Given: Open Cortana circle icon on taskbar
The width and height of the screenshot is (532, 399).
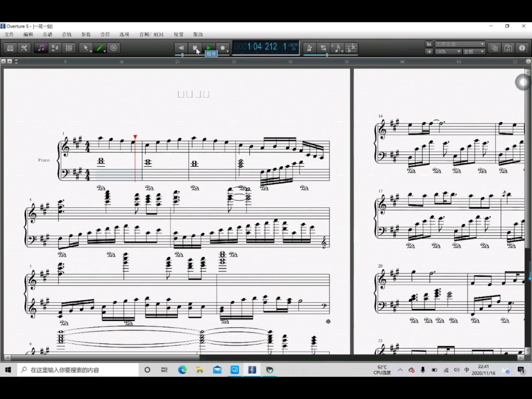Looking at the screenshot, I should (x=147, y=370).
